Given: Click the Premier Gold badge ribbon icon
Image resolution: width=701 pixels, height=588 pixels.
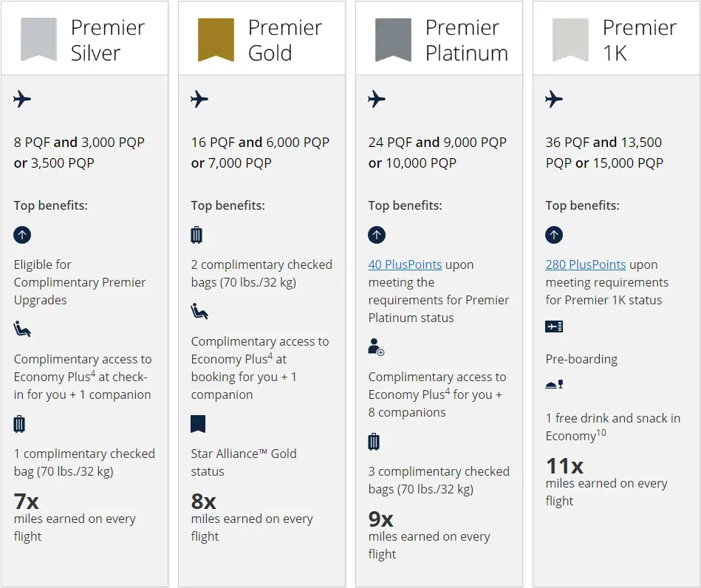Looking at the screenshot, I should click(x=216, y=40).
